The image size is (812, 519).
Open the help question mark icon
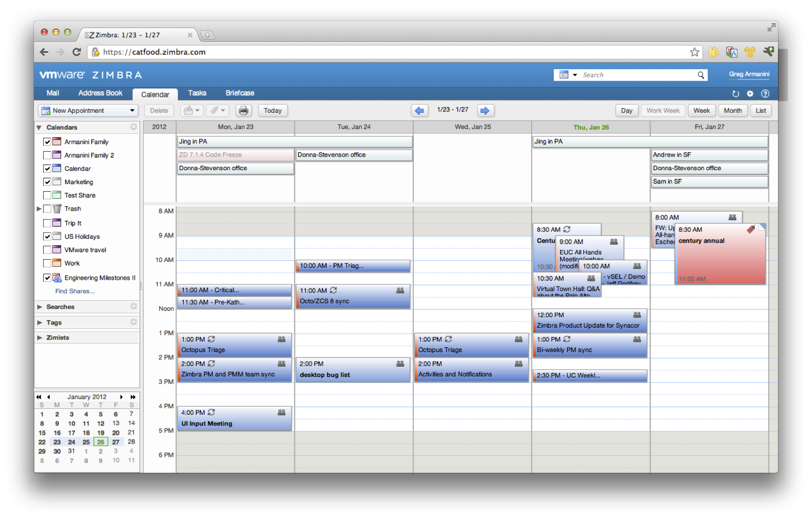tap(765, 94)
